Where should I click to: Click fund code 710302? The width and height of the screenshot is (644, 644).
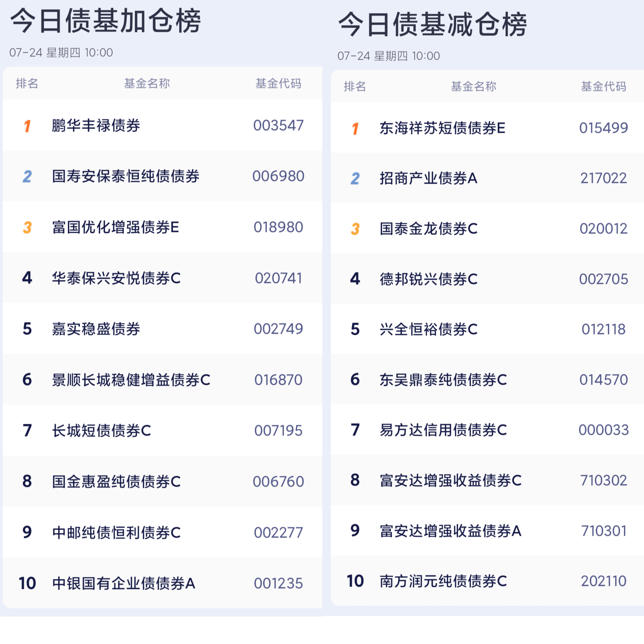point(603,480)
